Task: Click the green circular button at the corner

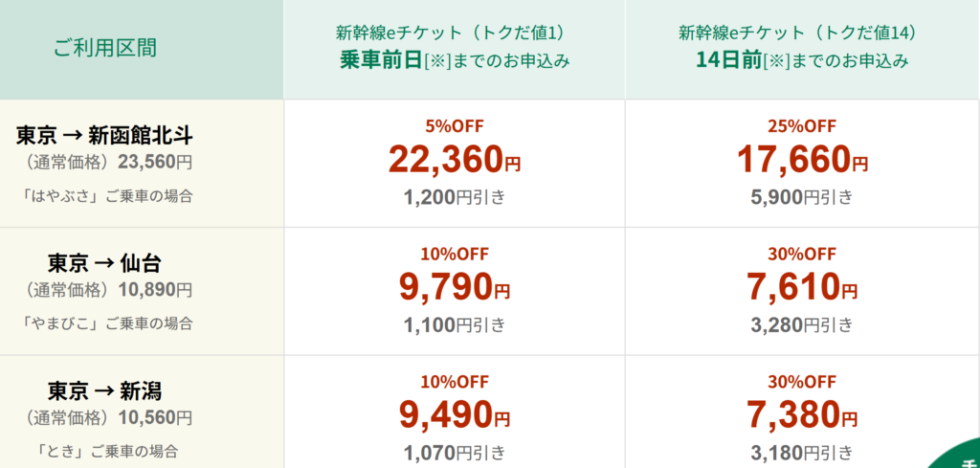Action: tap(959, 457)
